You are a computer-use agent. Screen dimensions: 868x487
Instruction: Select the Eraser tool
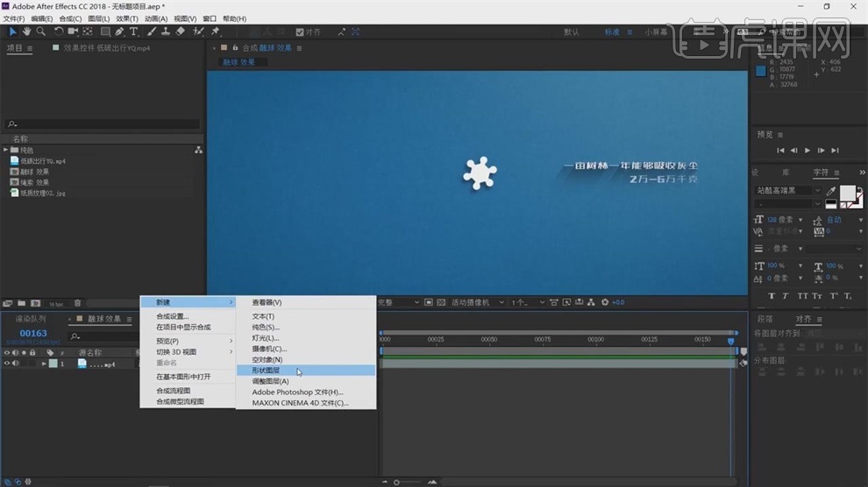coord(181,32)
